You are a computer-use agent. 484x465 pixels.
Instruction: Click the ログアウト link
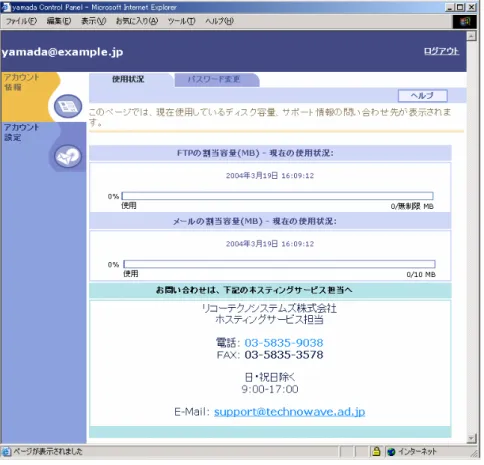coord(441,51)
